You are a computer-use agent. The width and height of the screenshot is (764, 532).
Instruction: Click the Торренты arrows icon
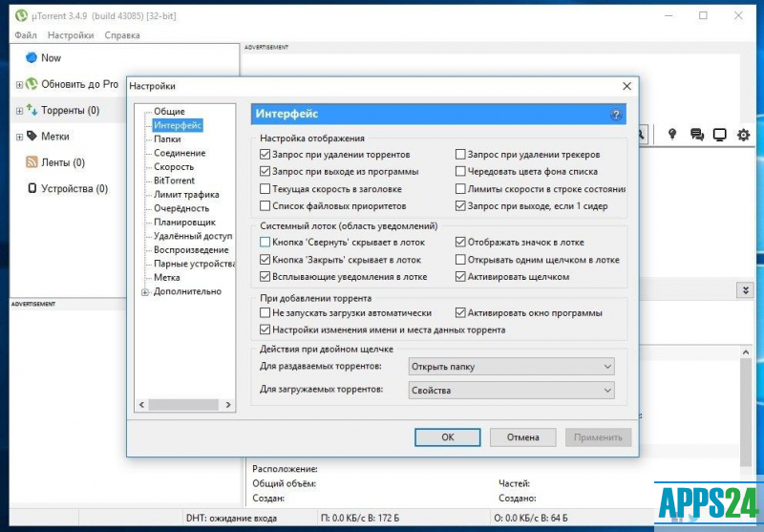click(x=32, y=110)
